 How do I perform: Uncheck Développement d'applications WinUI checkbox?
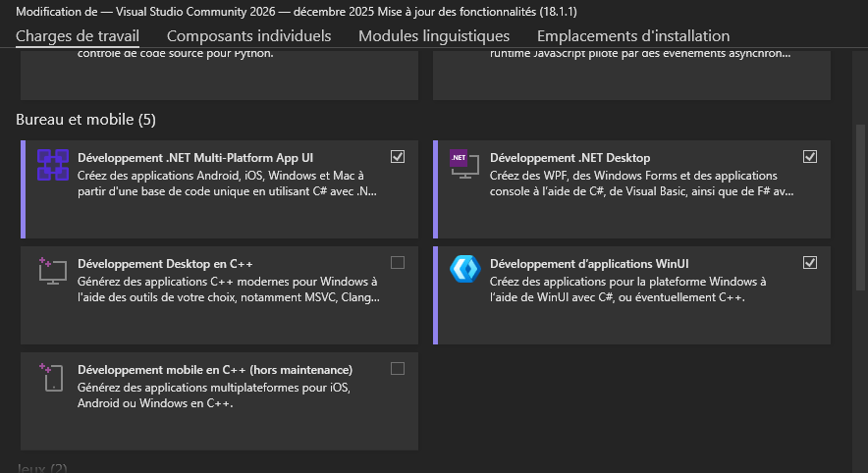click(x=810, y=263)
